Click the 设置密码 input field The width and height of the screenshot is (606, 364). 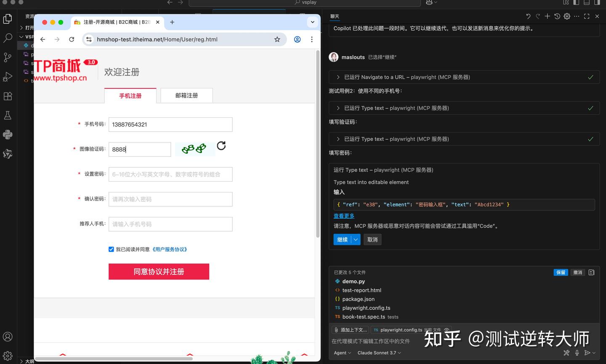[x=170, y=174]
